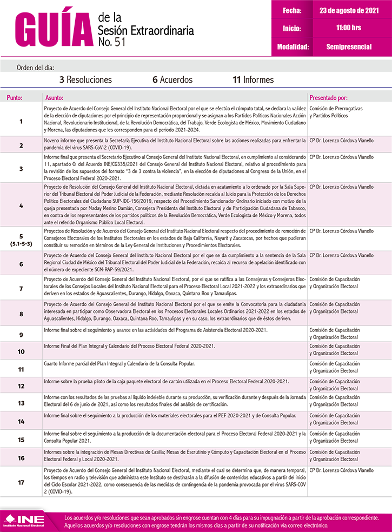Viewport: 392px width, 532px height.
Task: Click the presenter name in row 2
Action: 341,141
